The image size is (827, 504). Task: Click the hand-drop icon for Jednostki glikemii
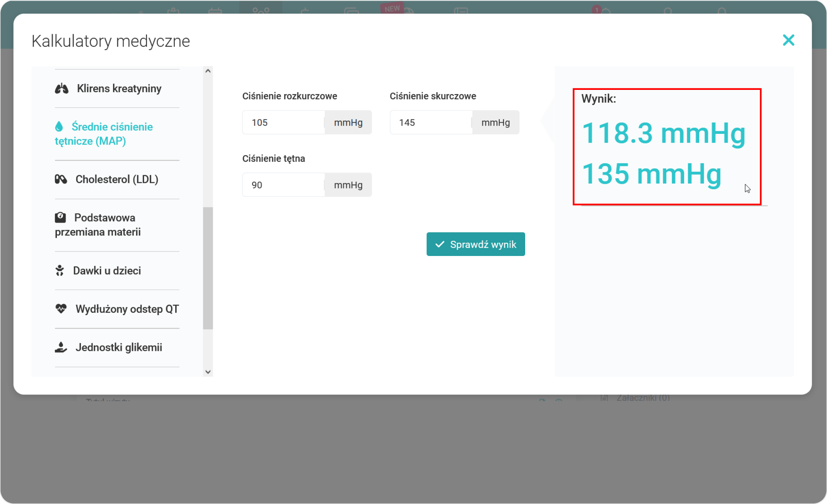point(61,347)
